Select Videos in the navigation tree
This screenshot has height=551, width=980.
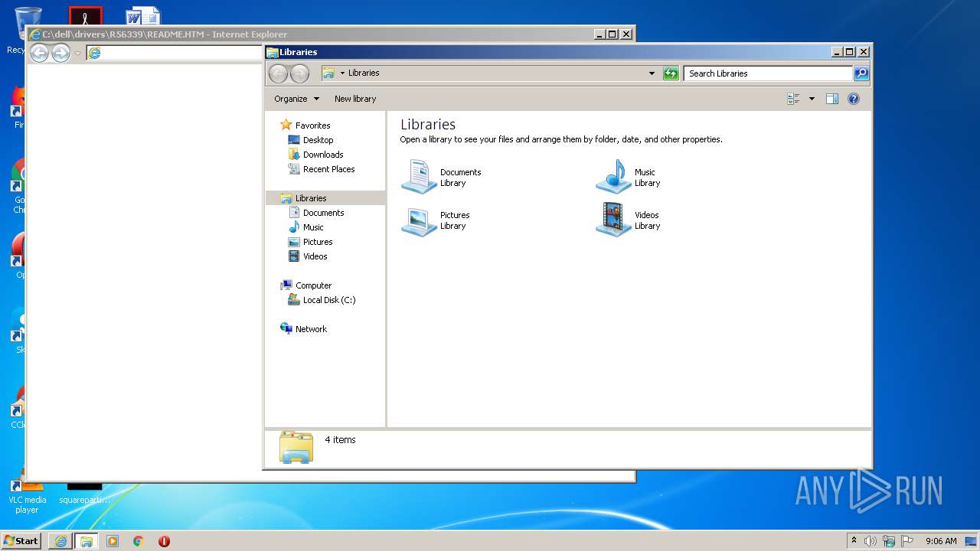coord(308,256)
